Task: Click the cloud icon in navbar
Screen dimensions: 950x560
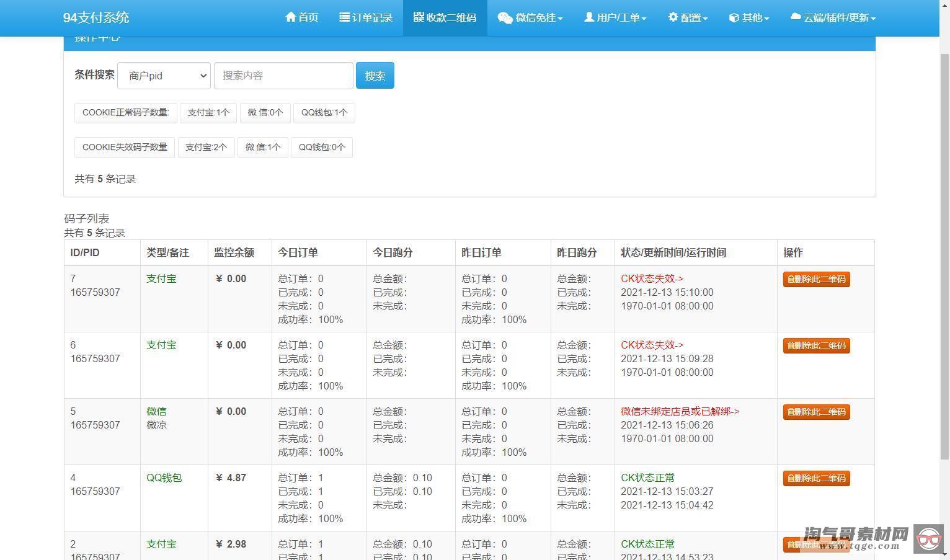Action: click(x=796, y=17)
